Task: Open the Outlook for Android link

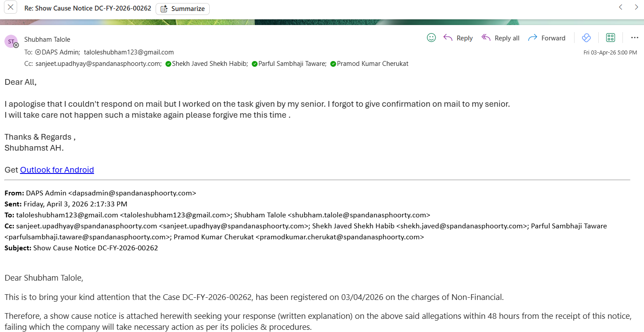Action: click(x=57, y=170)
